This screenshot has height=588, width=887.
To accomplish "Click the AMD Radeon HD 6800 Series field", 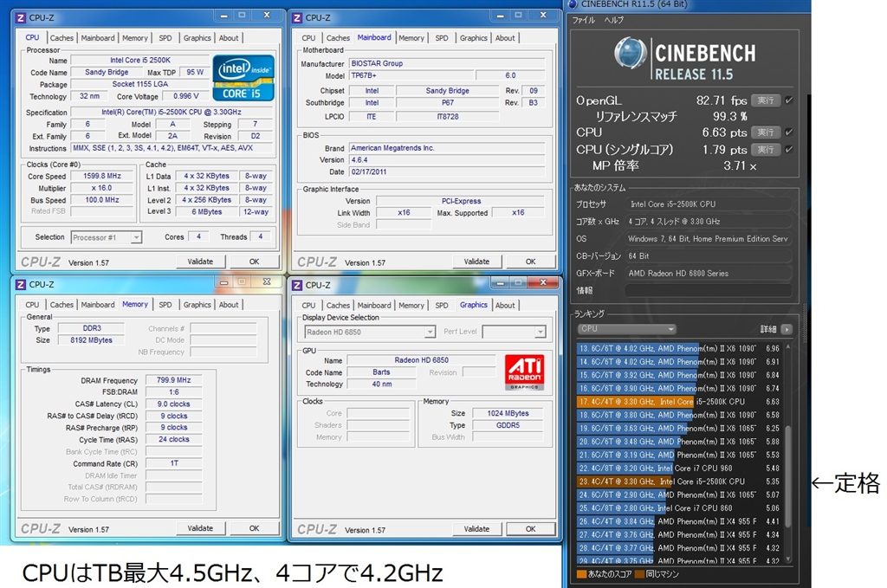I will (x=708, y=274).
